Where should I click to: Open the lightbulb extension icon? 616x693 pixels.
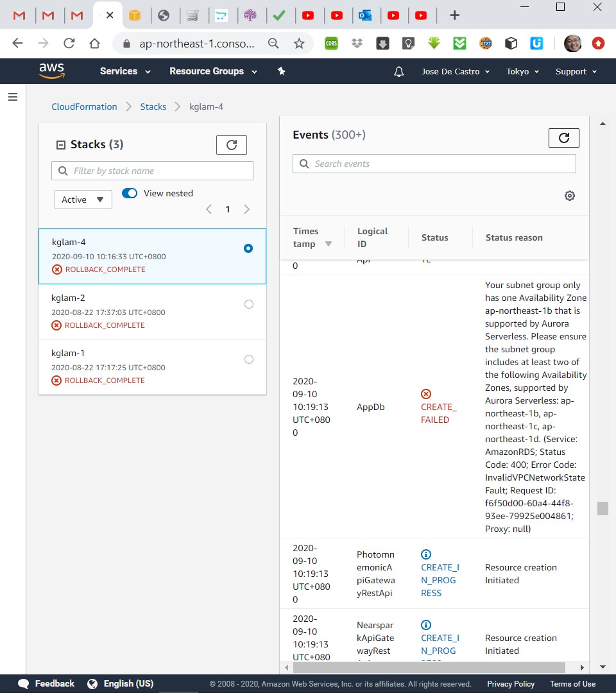pos(408,44)
